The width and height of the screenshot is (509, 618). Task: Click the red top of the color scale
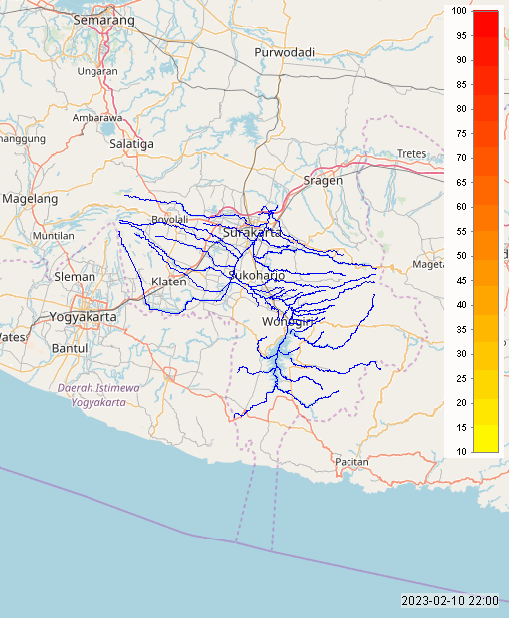coord(486,23)
